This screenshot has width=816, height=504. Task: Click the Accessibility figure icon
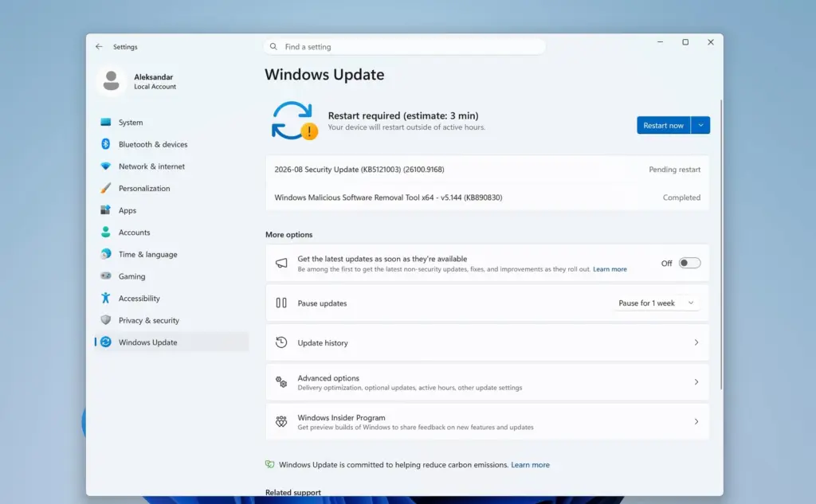coord(106,298)
